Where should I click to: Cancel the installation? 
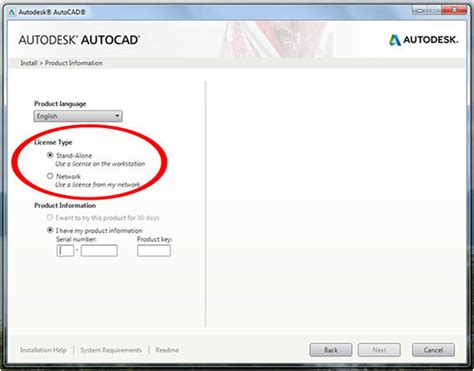coord(433,350)
